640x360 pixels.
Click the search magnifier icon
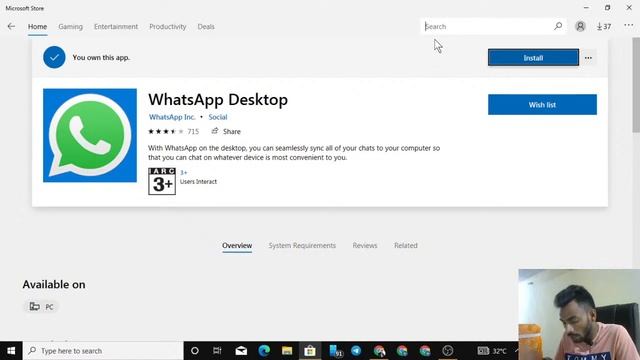[558, 26]
